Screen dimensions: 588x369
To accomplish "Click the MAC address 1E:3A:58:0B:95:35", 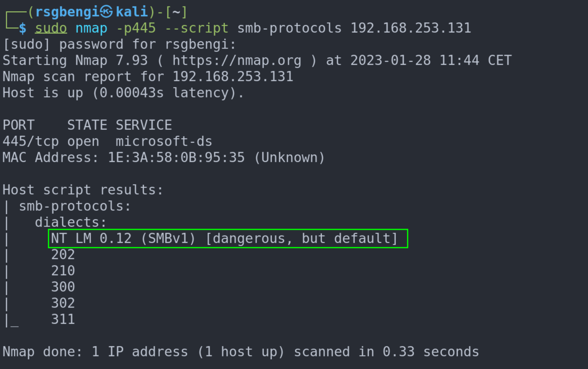I will click(x=176, y=157).
